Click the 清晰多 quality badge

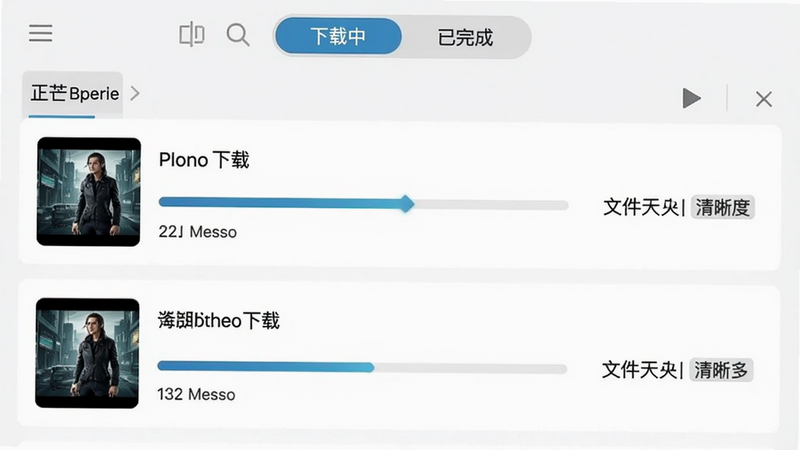[x=721, y=370]
